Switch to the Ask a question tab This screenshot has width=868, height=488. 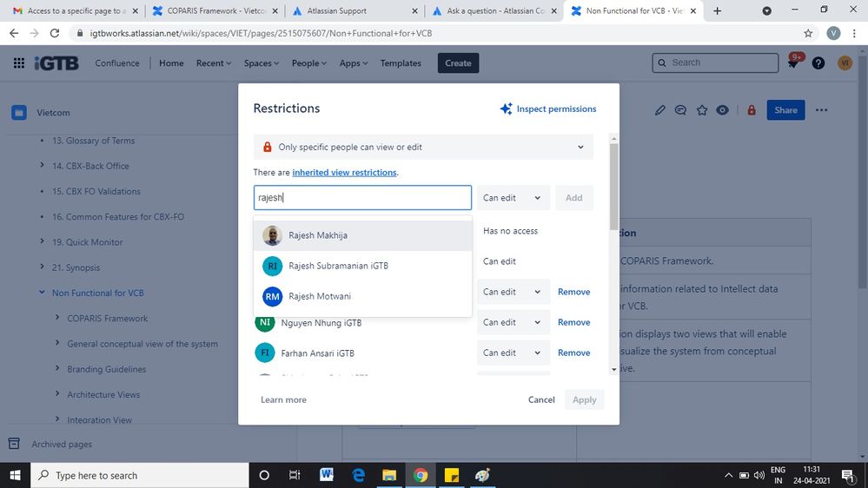click(495, 11)
